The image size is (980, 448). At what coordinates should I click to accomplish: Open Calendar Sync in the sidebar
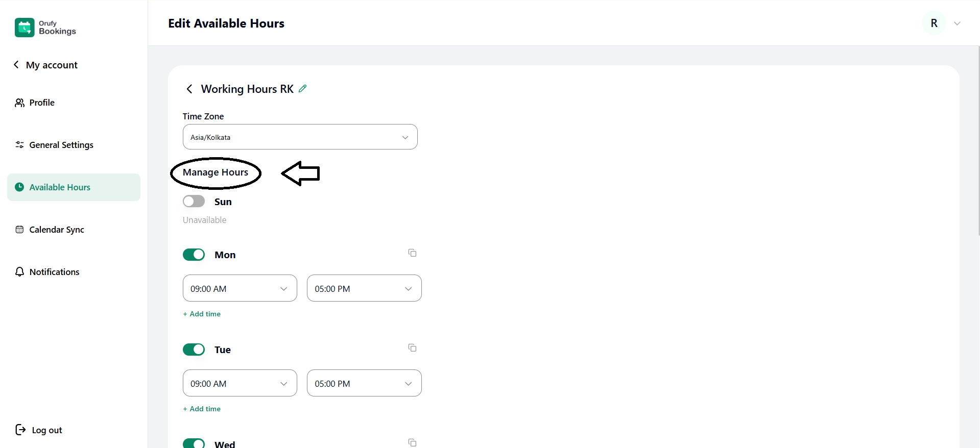point(57,230)
